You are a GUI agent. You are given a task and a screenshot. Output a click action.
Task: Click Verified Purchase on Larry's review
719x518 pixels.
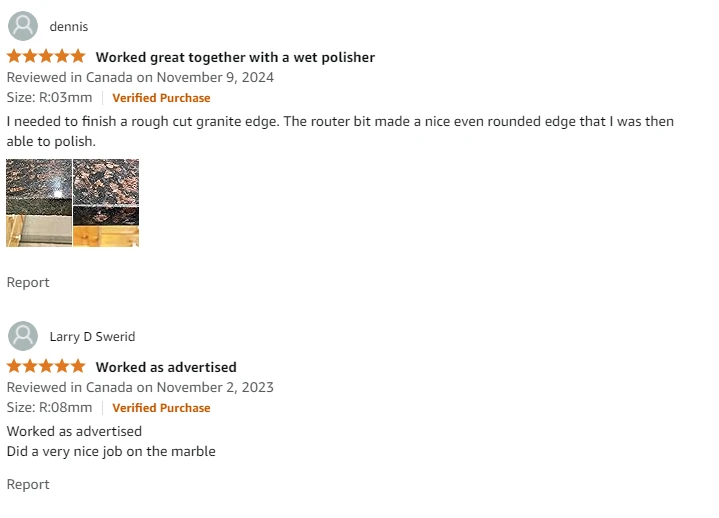pyautogui.click(x=161, y=408)
